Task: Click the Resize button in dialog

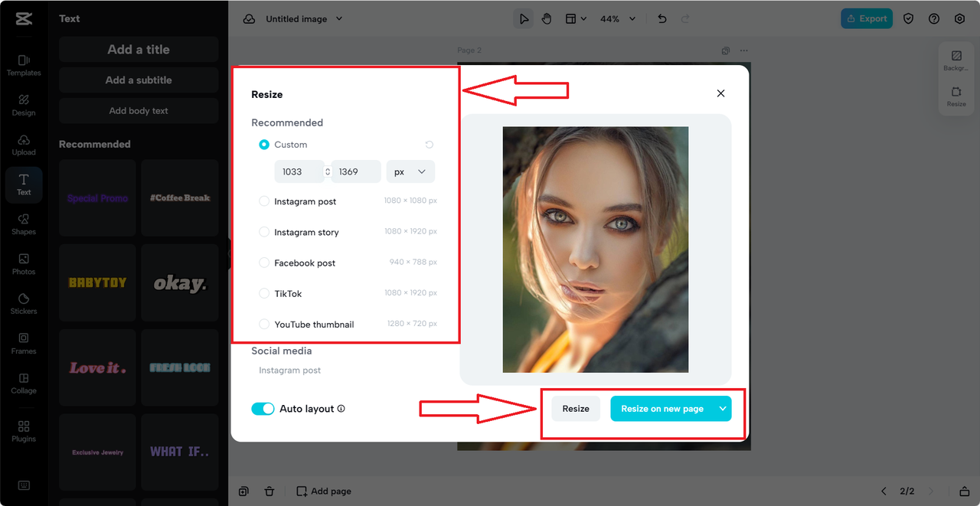Action: [576, 409]
